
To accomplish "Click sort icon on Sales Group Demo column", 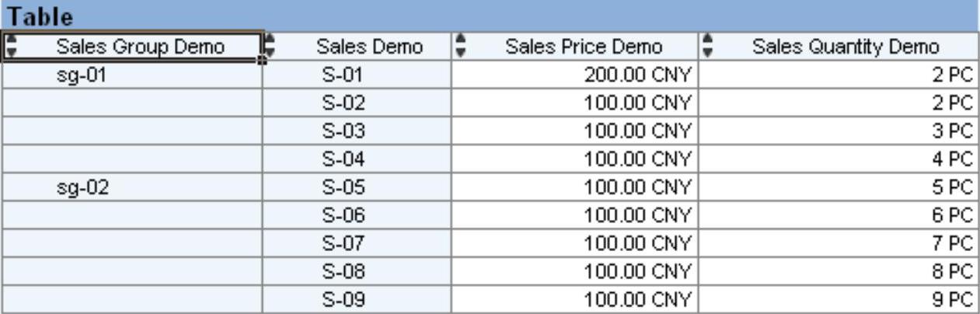I will pos(11,47).
